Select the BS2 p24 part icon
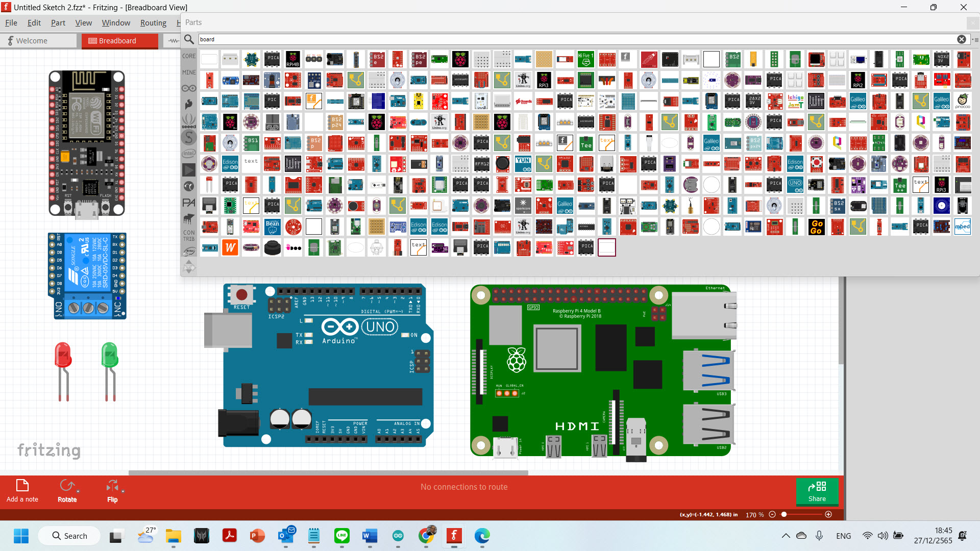 tap(335, 122)
